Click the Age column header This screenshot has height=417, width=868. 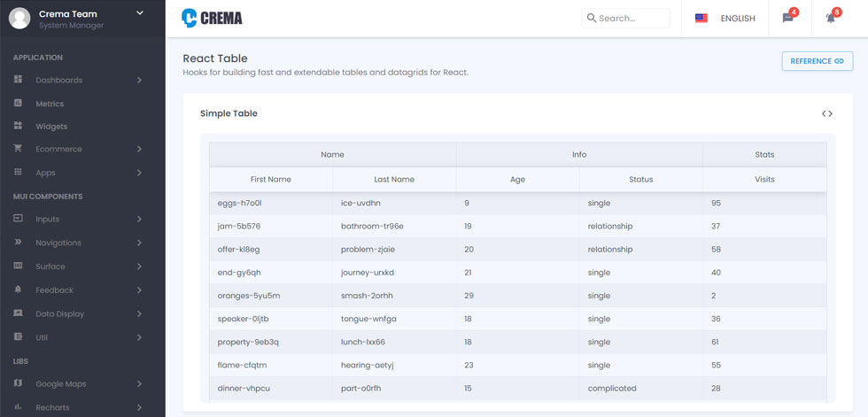pos(517,179)
